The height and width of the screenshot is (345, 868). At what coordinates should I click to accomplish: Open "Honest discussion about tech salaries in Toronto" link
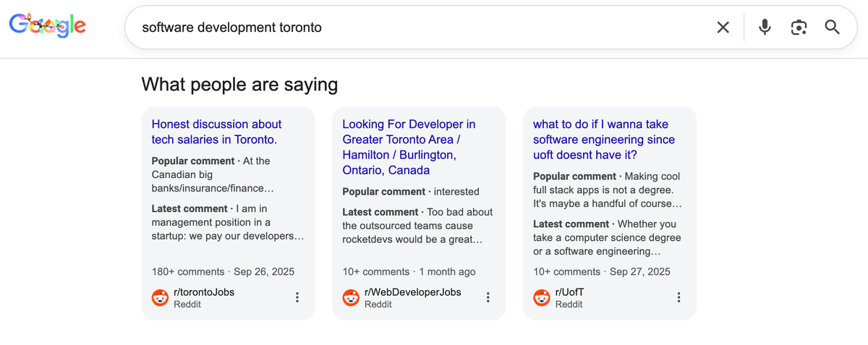[217, 132]
